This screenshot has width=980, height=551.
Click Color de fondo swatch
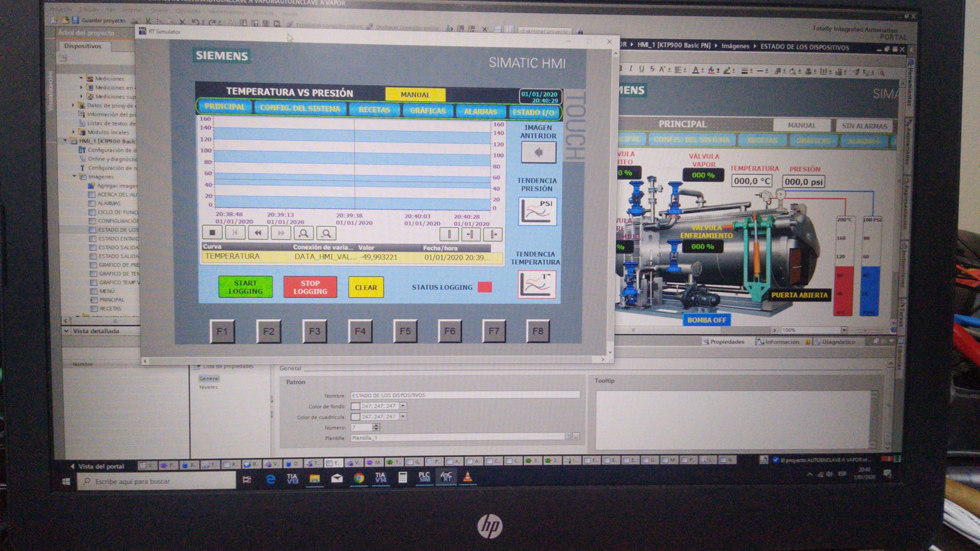click(355, 406)
